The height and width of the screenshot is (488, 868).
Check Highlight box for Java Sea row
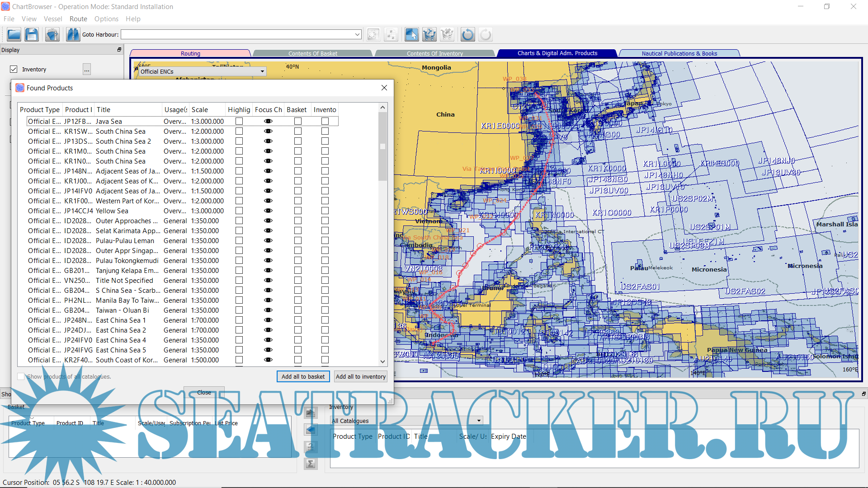click(239, 121)
